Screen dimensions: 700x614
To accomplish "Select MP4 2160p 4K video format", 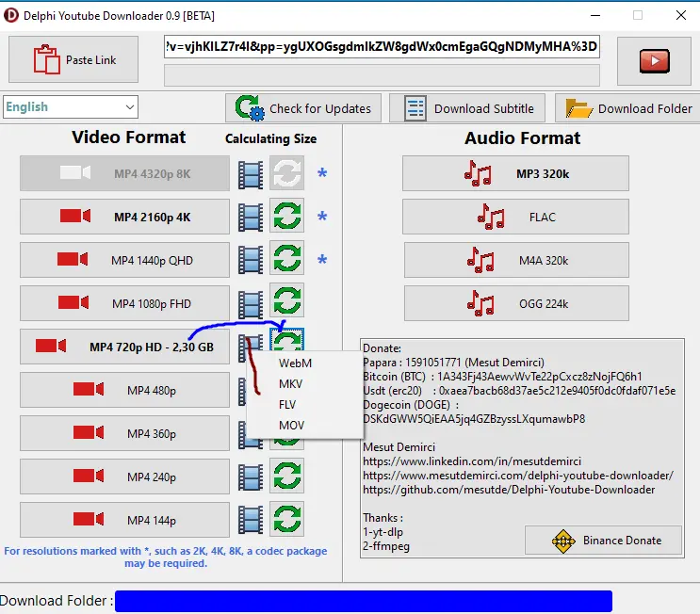I will coord(124,217).
